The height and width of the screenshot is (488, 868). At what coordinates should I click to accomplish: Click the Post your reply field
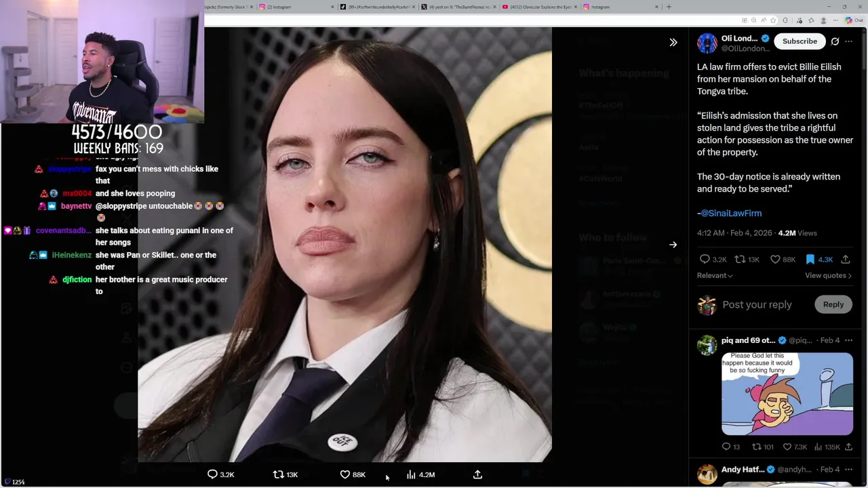click(757, 304)
